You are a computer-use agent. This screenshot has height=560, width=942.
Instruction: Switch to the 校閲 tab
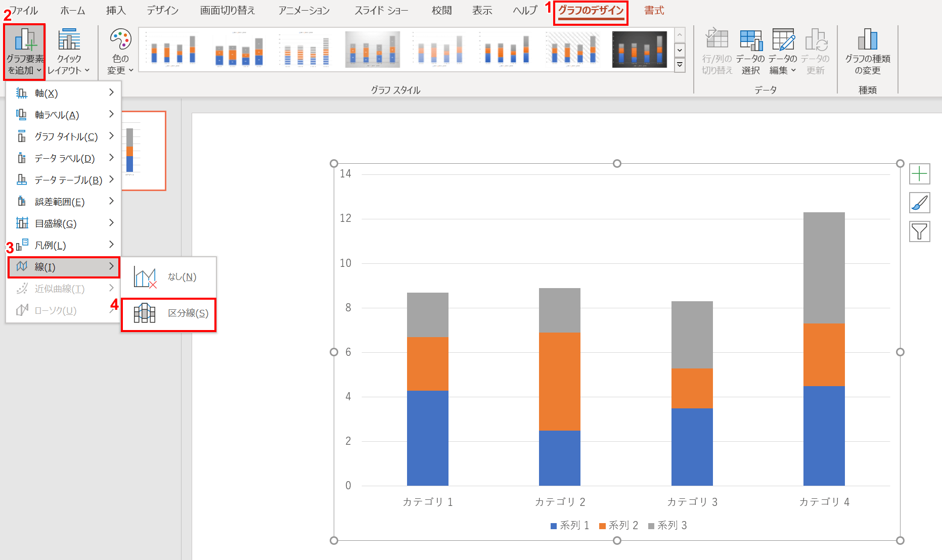441,11
